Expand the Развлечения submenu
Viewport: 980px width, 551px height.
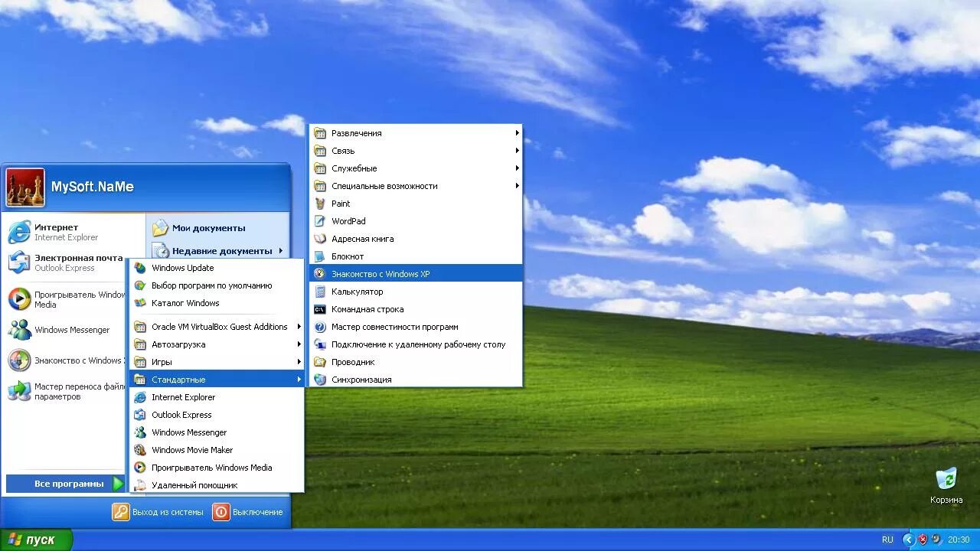[416, 133]
